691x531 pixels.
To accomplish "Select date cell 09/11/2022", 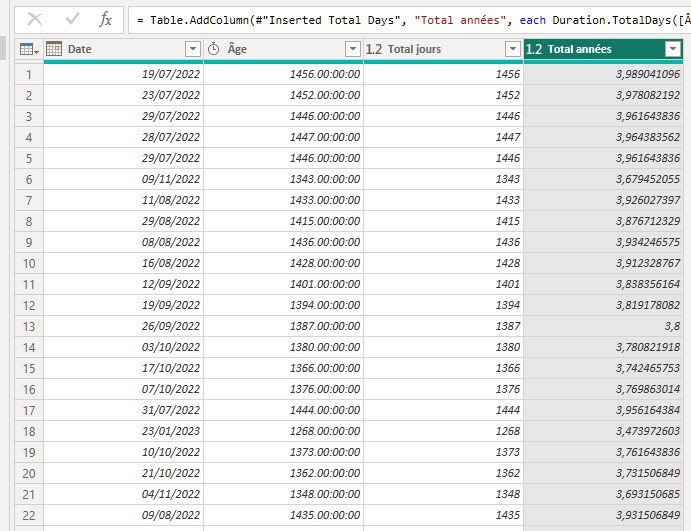I will coord(123,179).
